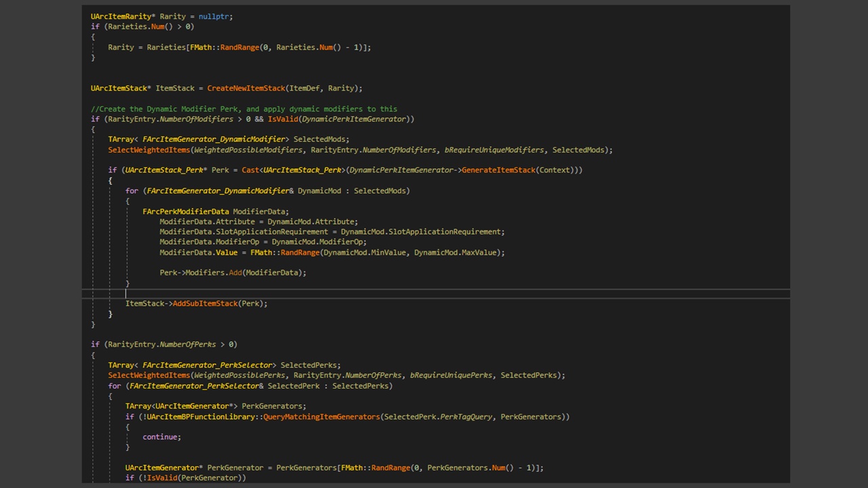Click the Cast template function keyword
Screen dimensions: 868x488
250,170
